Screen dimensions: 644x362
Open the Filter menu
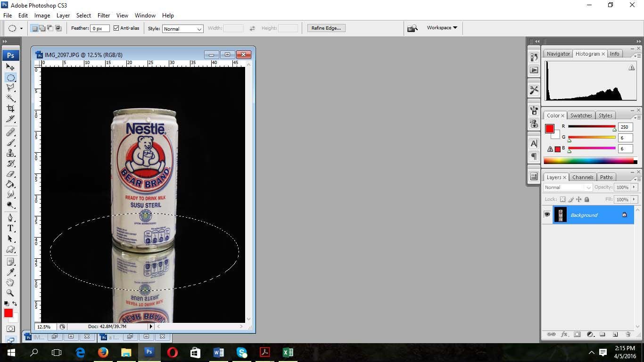click(104, 16)
